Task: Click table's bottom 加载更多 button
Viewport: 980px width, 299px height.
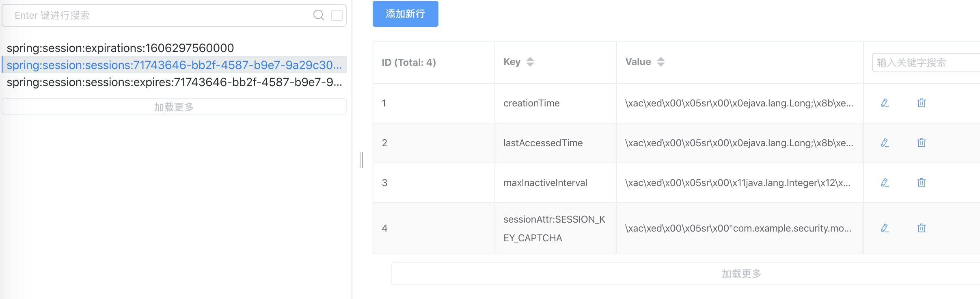Action: pos(686,274)
